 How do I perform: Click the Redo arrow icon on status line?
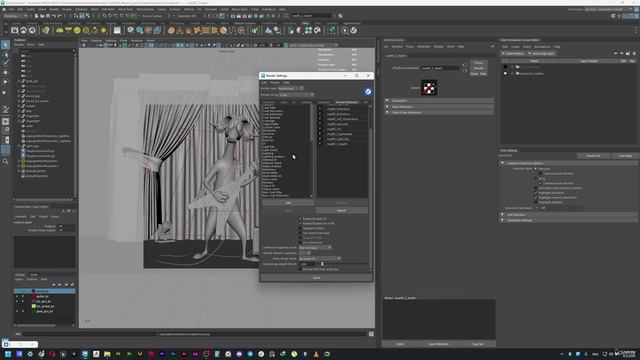click(59, 16)
